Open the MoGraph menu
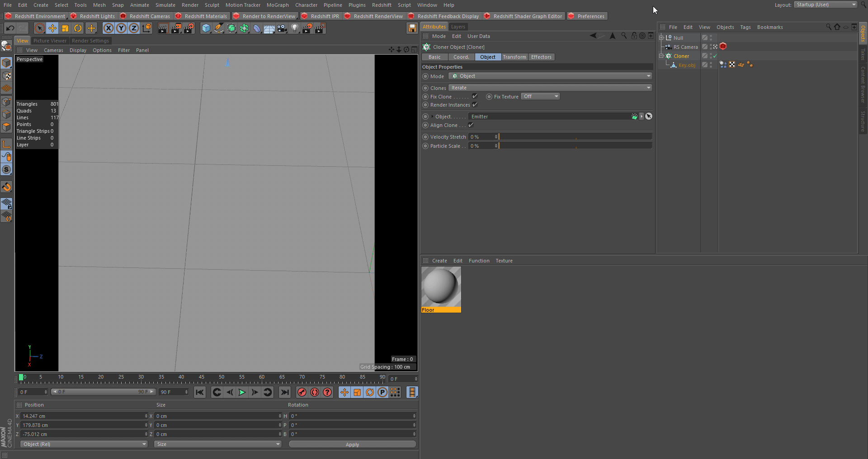Screen dimensions: 868x459 point(277,5)
